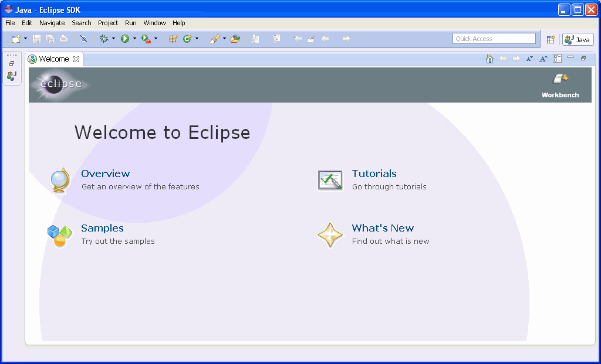Open the Overview link
This screenshot has width=601, height=364.
tap(106, 174)
